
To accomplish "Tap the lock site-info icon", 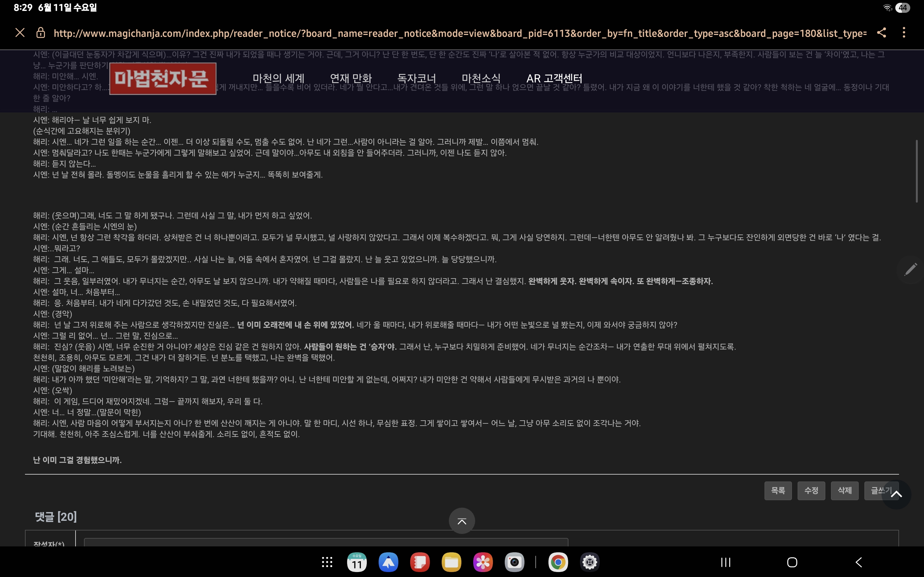I will (x=41, y=33).
